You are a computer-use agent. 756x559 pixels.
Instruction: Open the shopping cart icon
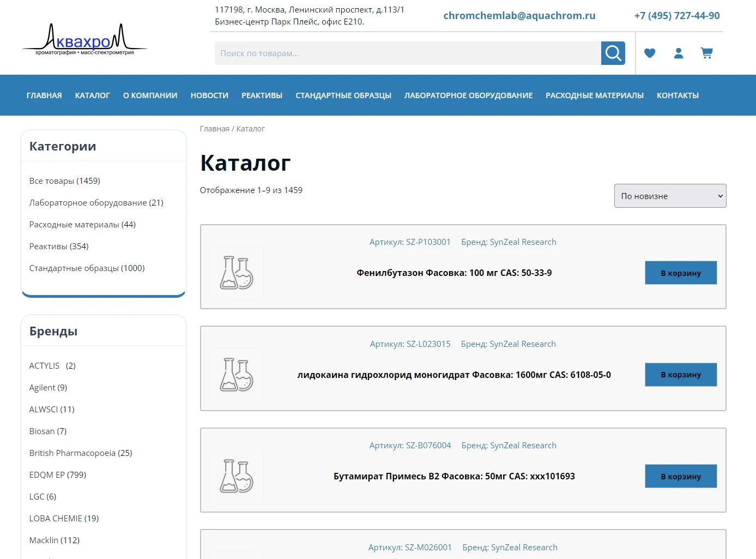[x=706, y=53]
